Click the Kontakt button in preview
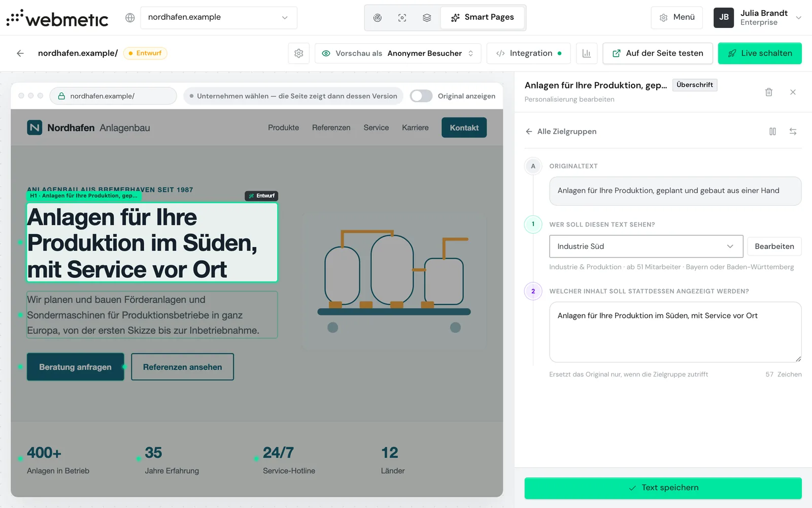 (x=464, y=128)
